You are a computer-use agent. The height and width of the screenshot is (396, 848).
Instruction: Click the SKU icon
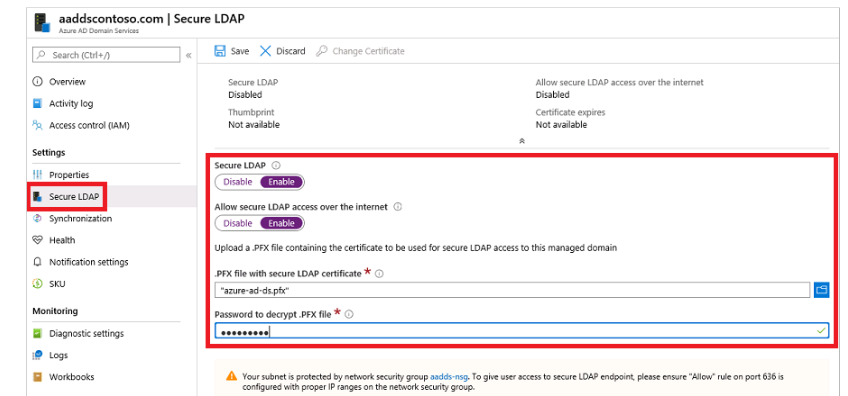[x=37, y=283]
